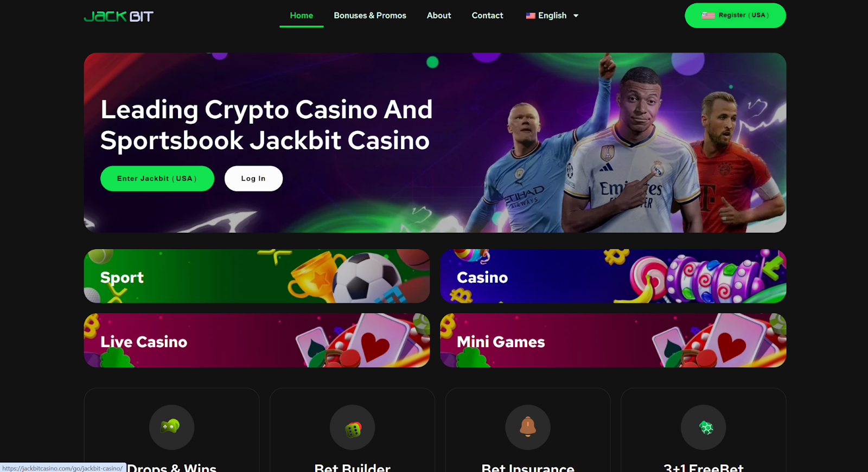Image resolution: width=868 pixels, height=472 pixels.
Task: Open the Bonuses & Promos menu item
Action: (370, 16)
